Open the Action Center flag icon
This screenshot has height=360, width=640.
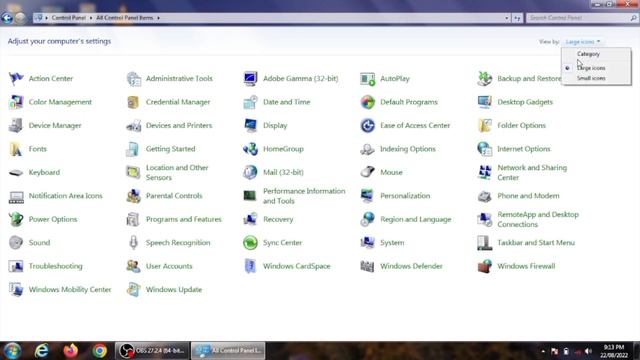tap(16, 78)
